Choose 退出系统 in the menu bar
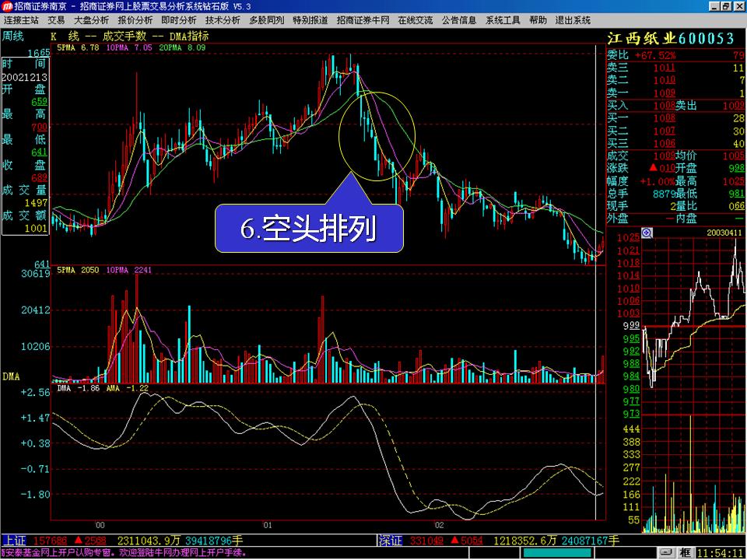Screen dimensions: 747x560 coord(573,20)
